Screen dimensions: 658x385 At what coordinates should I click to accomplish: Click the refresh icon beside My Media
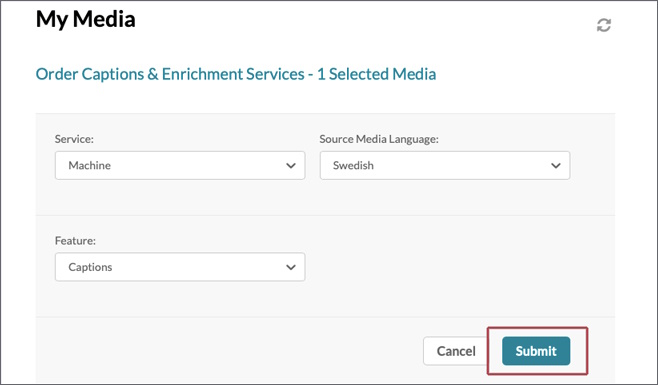coord(603,25)
